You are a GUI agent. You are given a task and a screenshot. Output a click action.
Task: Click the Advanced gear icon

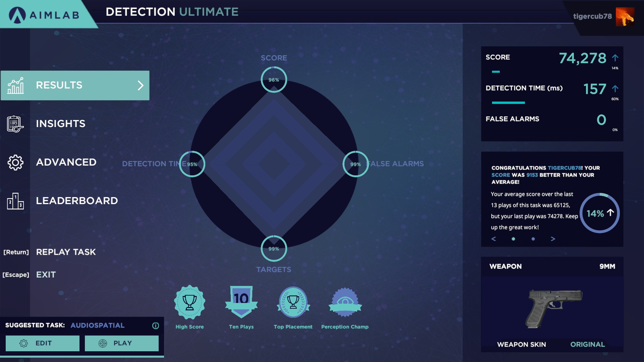pyautogui.click(x=15, y=163)
